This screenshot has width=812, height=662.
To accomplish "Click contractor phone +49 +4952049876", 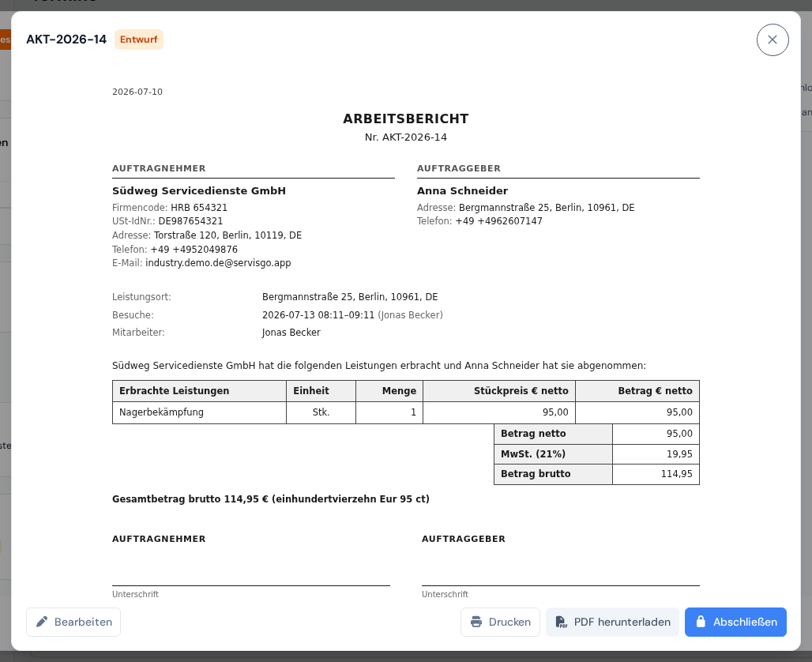I will tap(194, 249).
